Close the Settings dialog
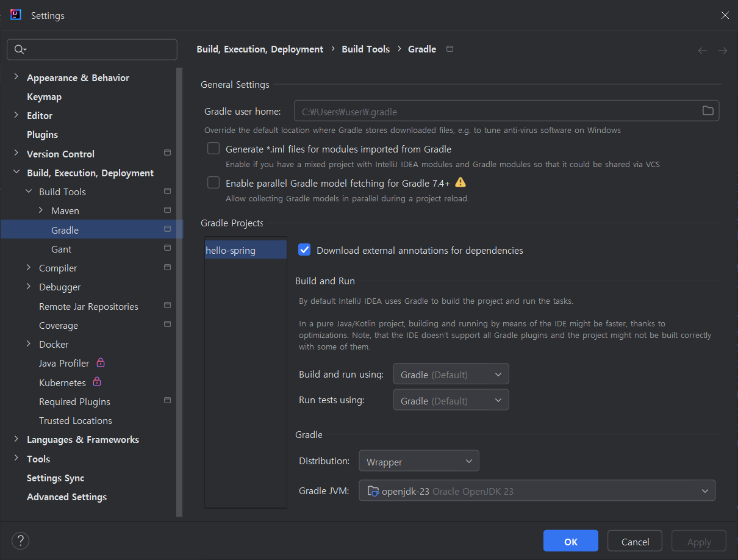The height and width of the screenshot is (560, 738). 725,15
